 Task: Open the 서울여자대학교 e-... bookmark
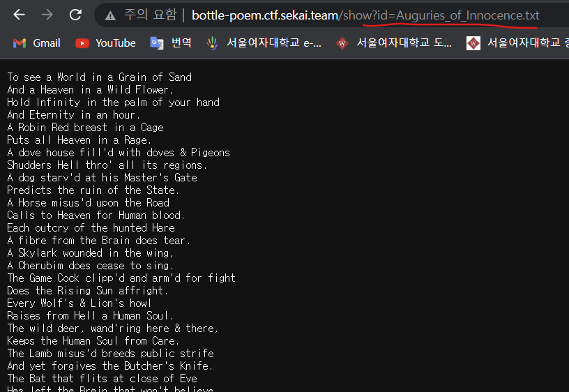coord(274,43)
